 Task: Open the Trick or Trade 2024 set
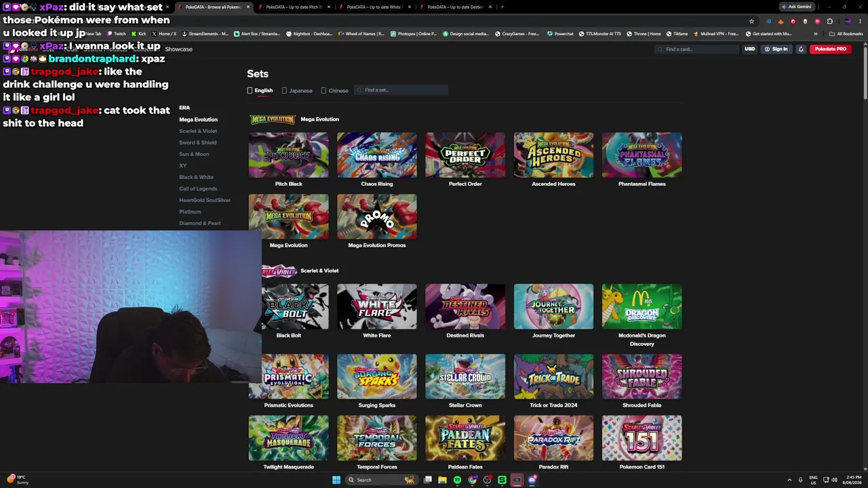tap(553, 376)
